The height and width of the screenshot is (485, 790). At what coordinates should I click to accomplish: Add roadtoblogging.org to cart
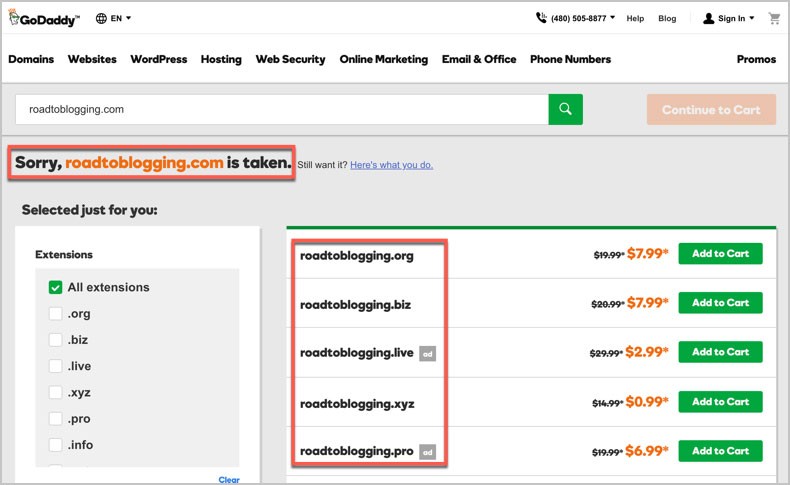tap(720, 254)
